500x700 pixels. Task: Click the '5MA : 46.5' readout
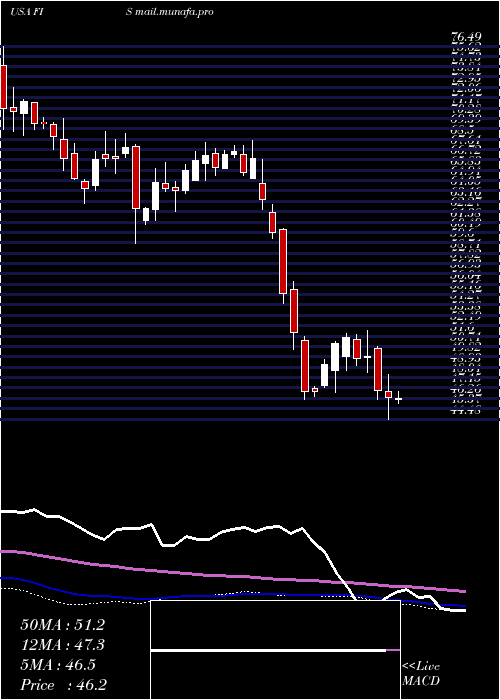point(58,665)
